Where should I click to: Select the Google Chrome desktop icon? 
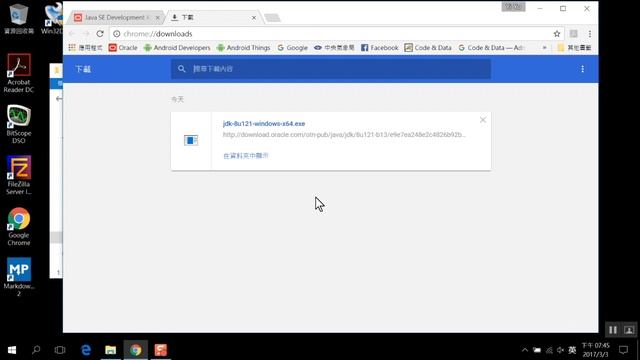(18, 227)
